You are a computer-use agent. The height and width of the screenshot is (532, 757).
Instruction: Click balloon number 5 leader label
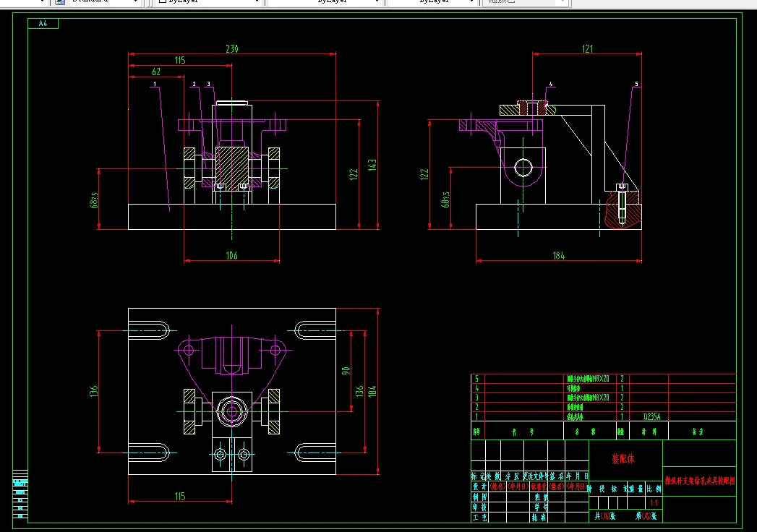click(636, 84)
